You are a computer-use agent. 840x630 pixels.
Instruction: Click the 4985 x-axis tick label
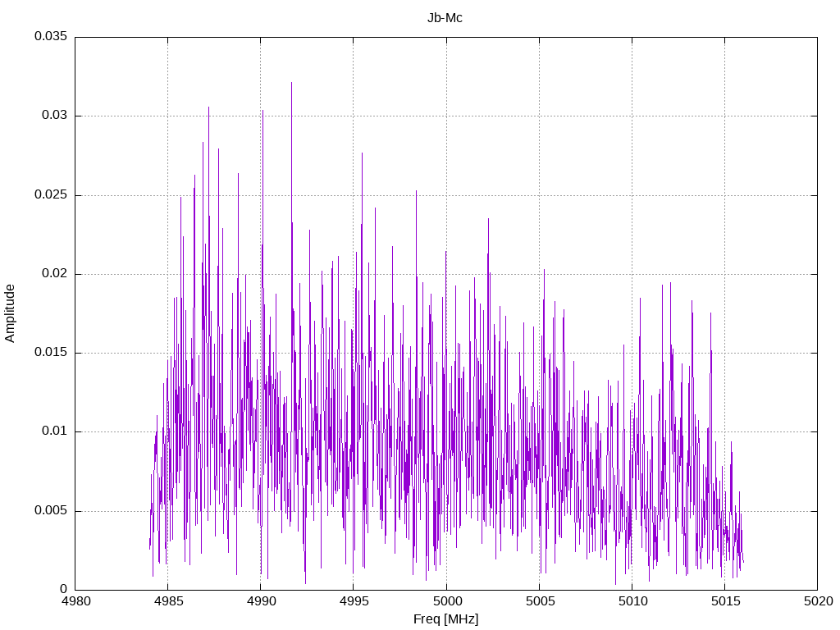pos(168,601)
